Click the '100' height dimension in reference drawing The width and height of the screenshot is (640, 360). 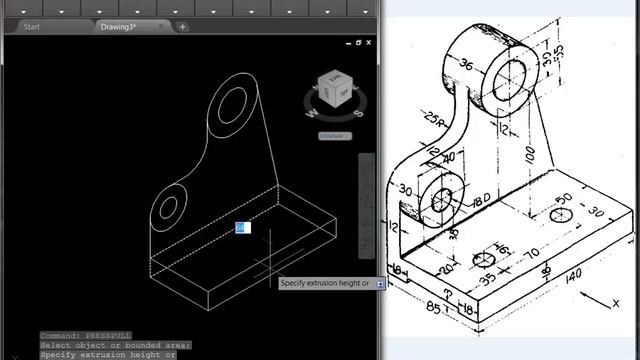pos(530,156)
